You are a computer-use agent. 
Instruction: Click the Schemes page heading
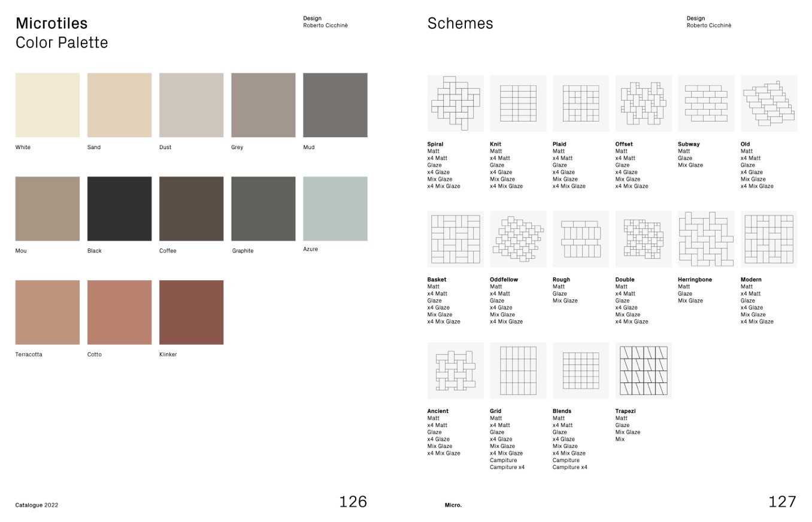point(460,24)
